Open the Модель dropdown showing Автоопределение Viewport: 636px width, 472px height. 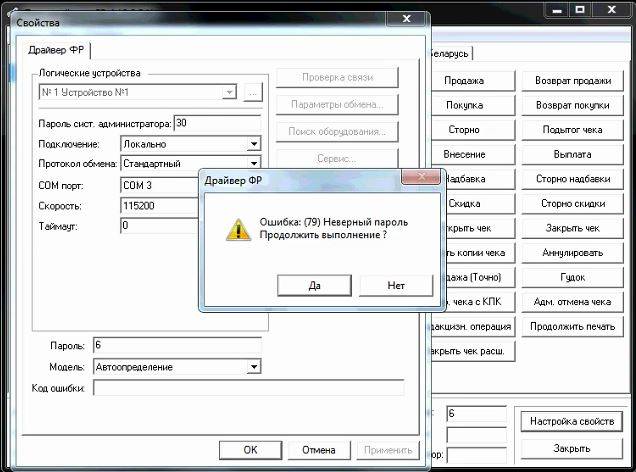coord(254,367)
